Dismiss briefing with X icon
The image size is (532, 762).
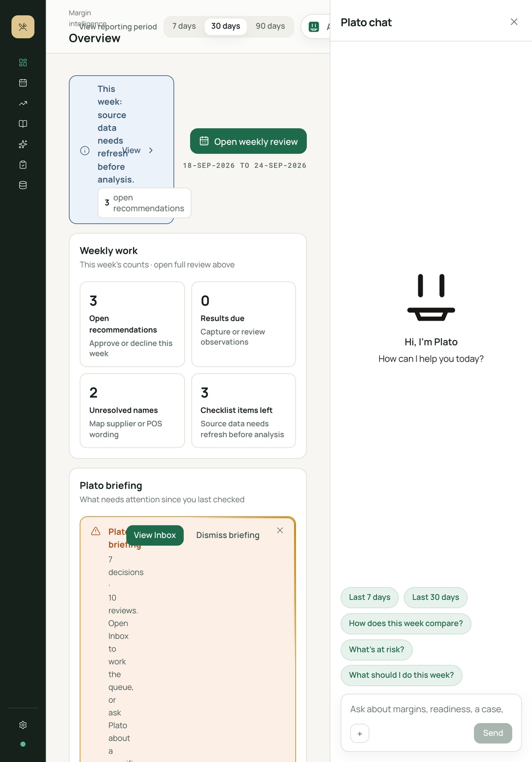(x=280, y=530)
